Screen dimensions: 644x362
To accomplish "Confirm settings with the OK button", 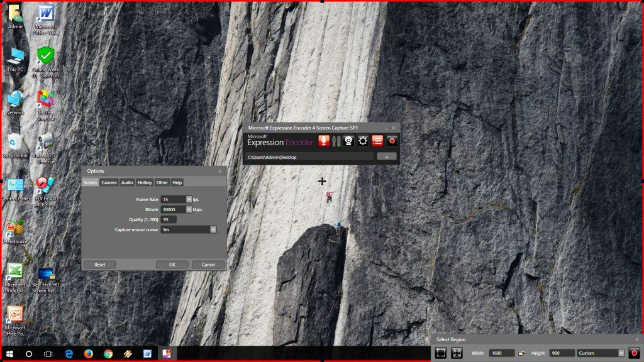I will click(x=172, y=265).
